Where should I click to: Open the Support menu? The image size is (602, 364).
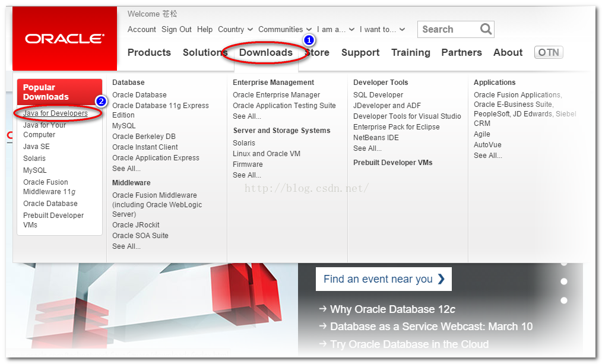(360, 52)
